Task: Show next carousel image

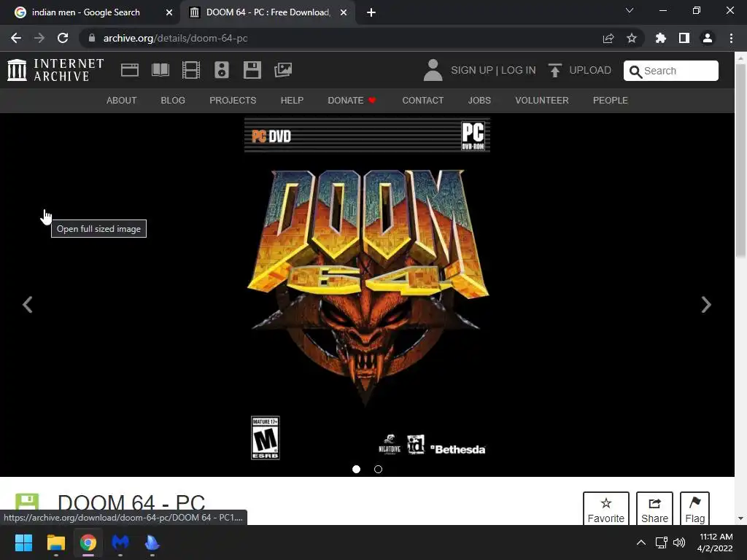Action: click(x=706, y=305)
